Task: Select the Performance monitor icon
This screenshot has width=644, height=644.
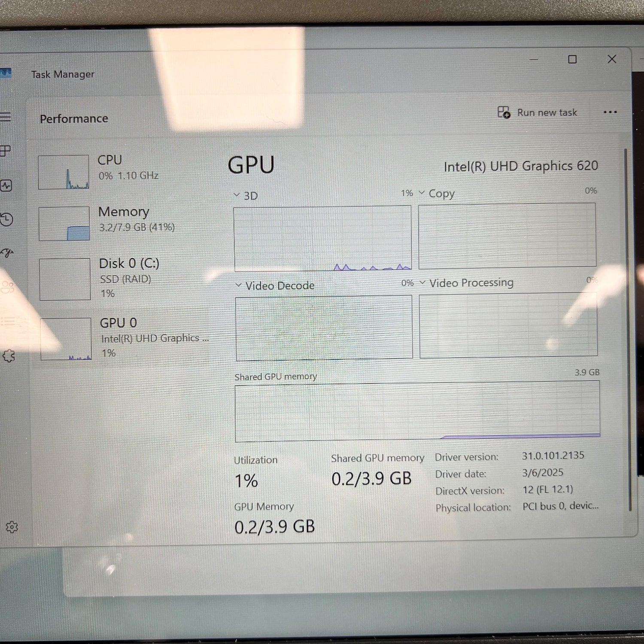Action: click(6, 186)
